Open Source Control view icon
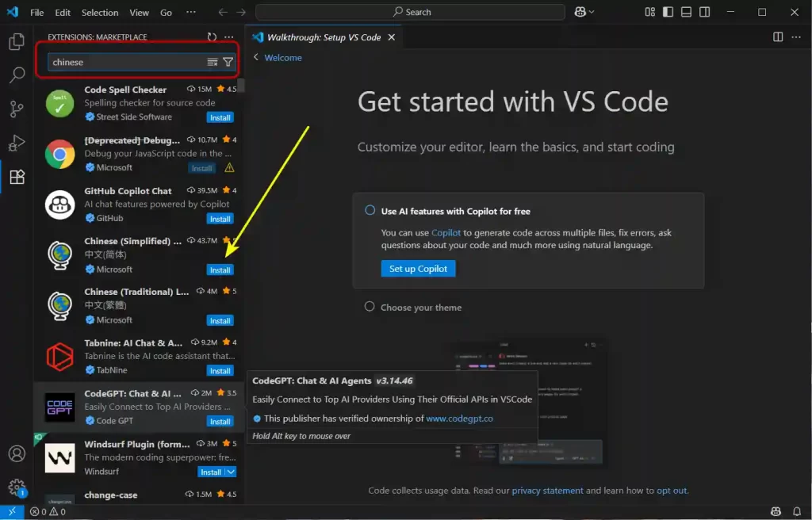This screenshot has height=520, width=812. pos(17,109)
